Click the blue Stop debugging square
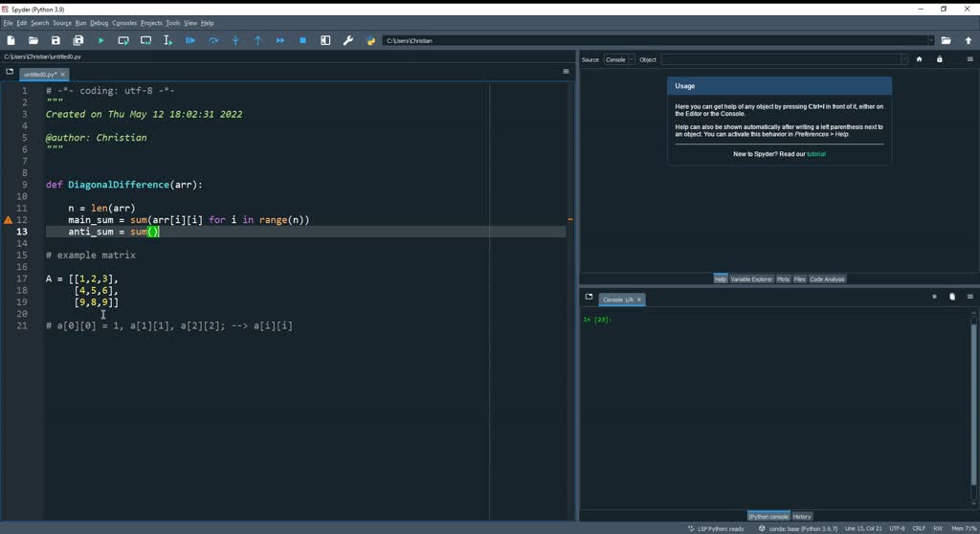980x534 pixels. point(302,41)
